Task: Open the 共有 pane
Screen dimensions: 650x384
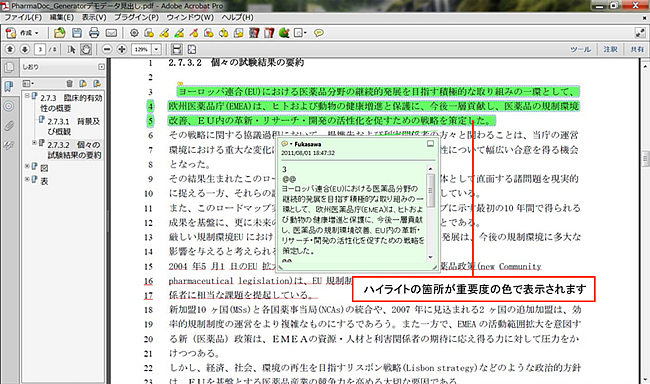Action: pos(637,49)
